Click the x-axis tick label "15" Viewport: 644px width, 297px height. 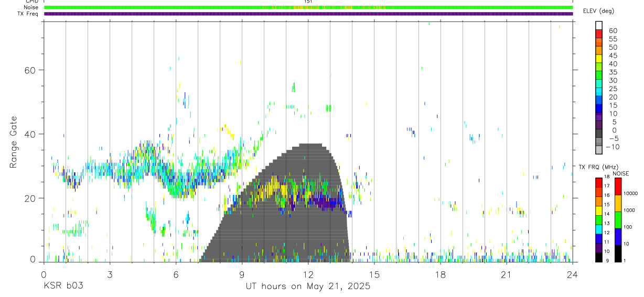374,274
